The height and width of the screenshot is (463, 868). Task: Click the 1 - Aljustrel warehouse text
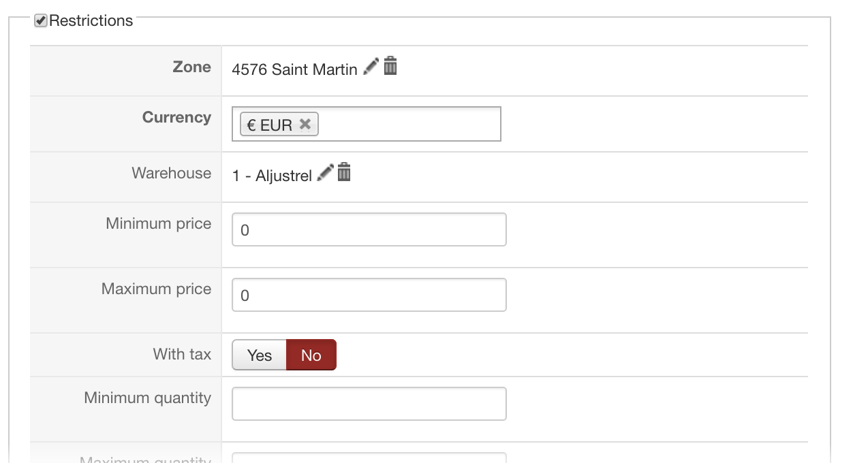point(272,176)
